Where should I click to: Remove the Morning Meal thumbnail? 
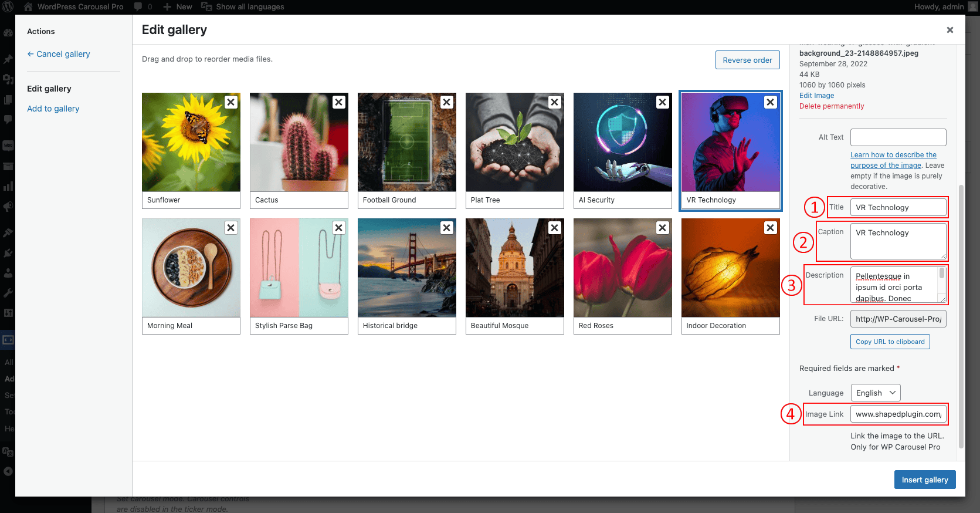[x=231, y=228]
